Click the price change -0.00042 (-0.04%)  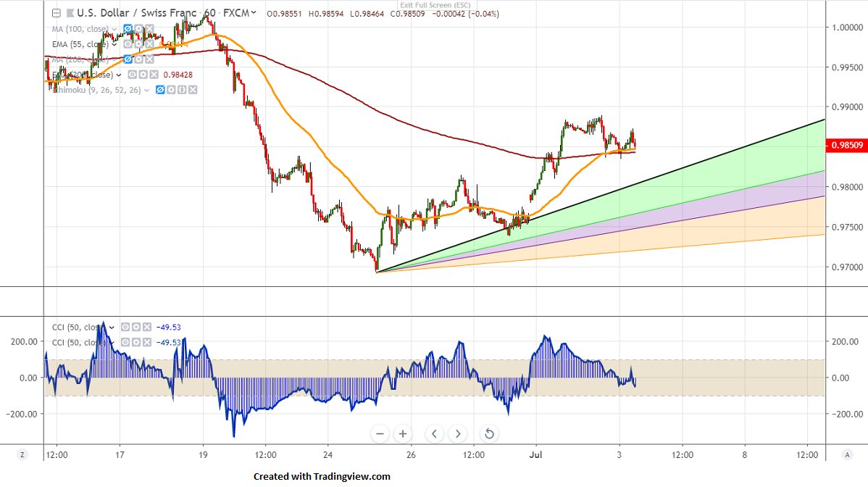click(464, 14)
